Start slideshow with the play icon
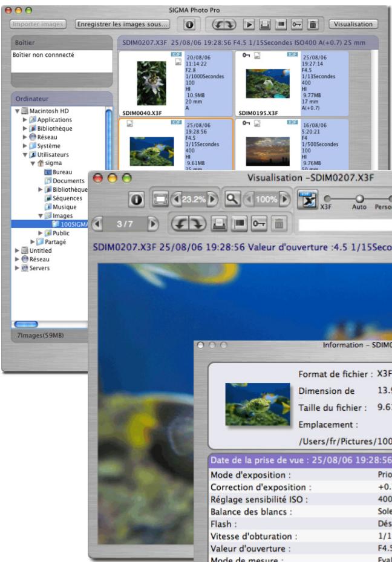392x562 pixels. [249, 24]
